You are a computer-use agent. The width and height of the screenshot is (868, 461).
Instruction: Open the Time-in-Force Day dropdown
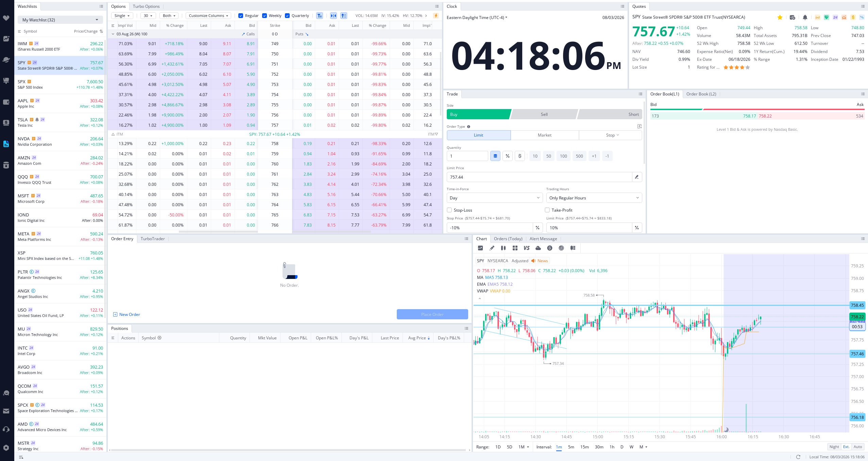click(495, 198)
